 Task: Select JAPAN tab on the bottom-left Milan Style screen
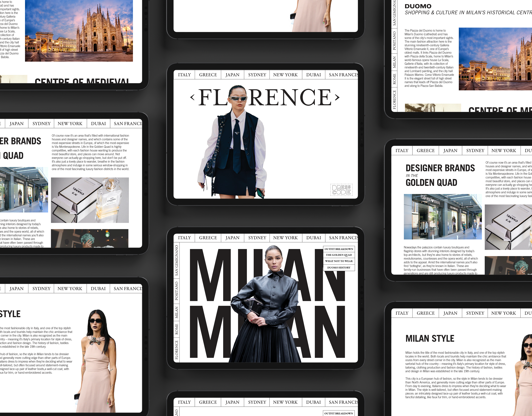click(x=17, y=289)
